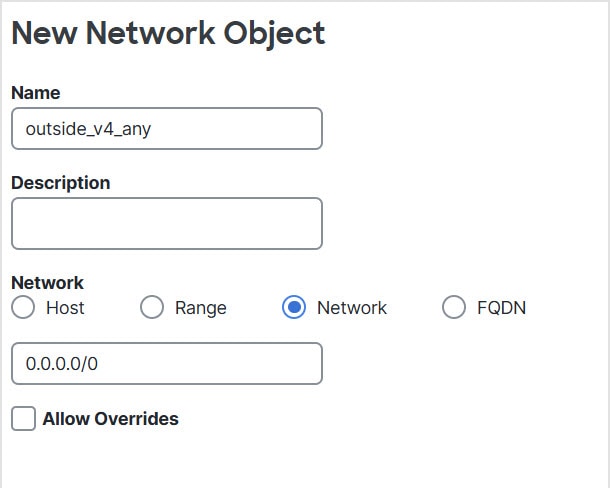This screenshot has width=610, height=488.
Task: Click the Host option label text
Action: click(65, 308)
